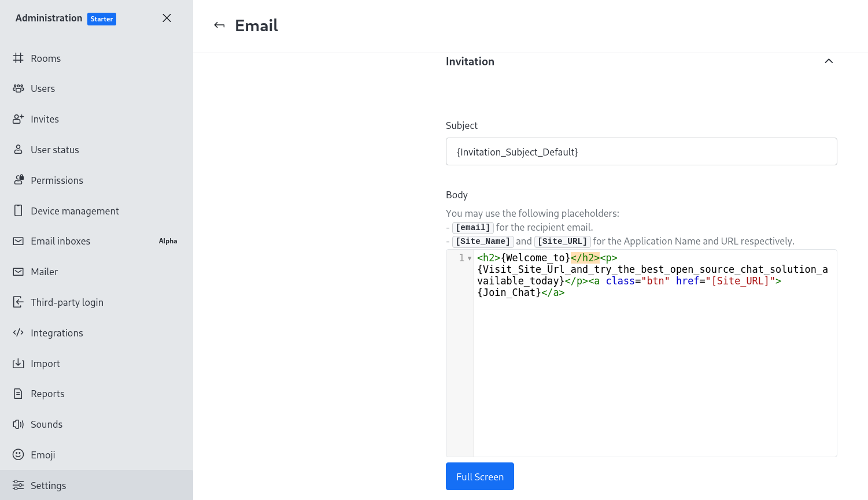Click the href attribute in code

tap(688, 281)
